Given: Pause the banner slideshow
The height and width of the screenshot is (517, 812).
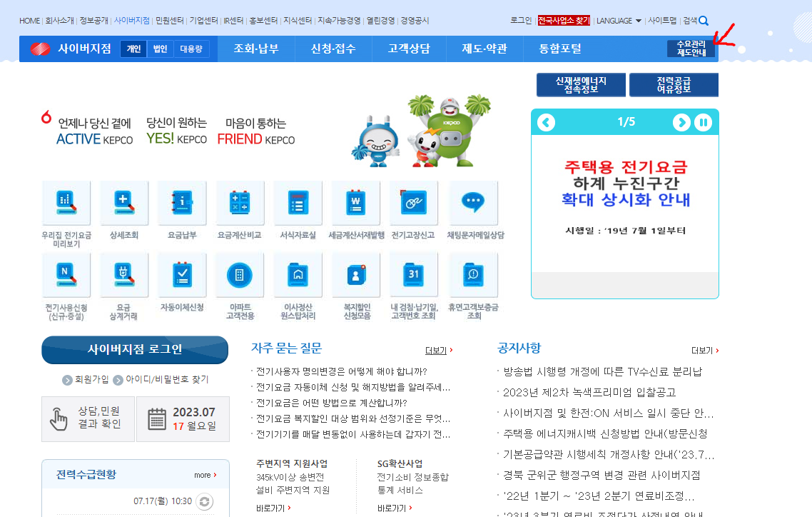Looking at the screenshot, I should (x=704, y=123).
